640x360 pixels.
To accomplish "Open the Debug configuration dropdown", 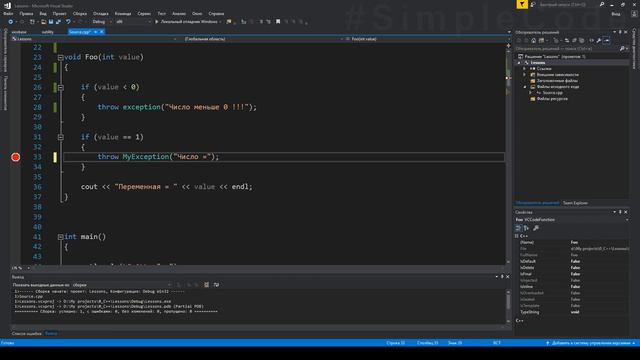I will [101, 22].
